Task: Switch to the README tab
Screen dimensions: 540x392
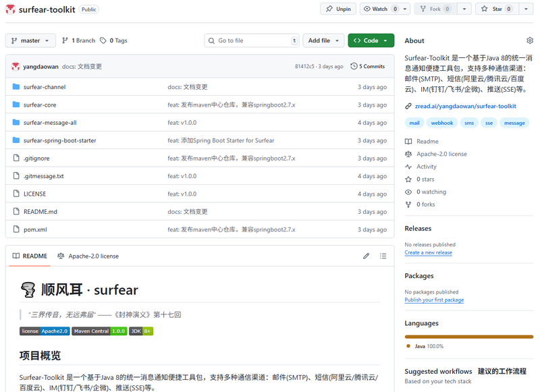Action: (30, 256)
